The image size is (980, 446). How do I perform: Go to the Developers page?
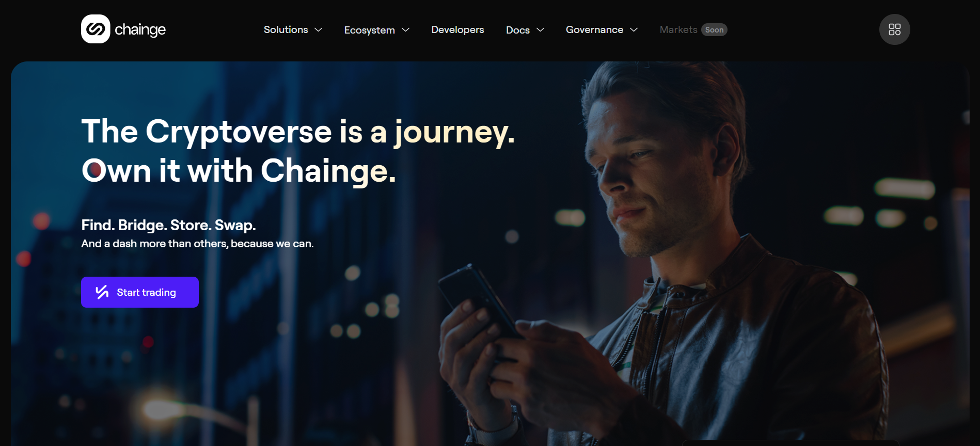pyautogui.click(x=457, y=30)
